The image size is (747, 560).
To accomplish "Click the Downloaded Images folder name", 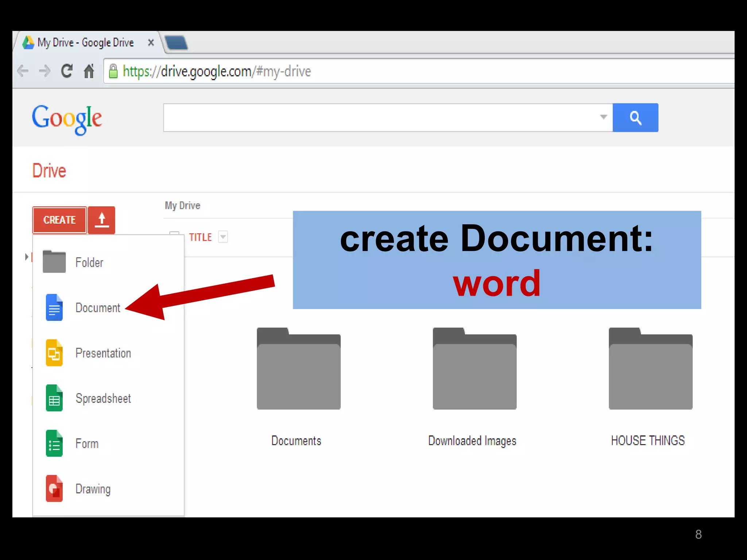I will (472, 441).
